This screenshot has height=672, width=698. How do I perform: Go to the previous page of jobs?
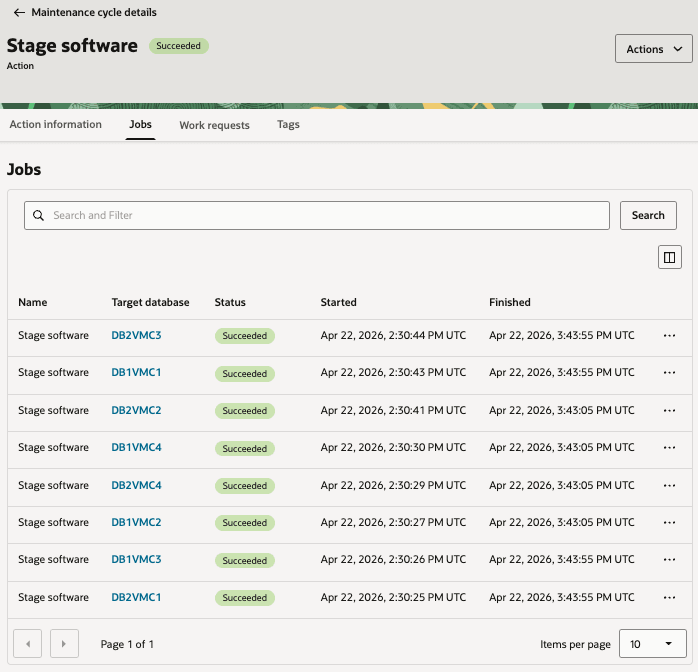[28, 644]
